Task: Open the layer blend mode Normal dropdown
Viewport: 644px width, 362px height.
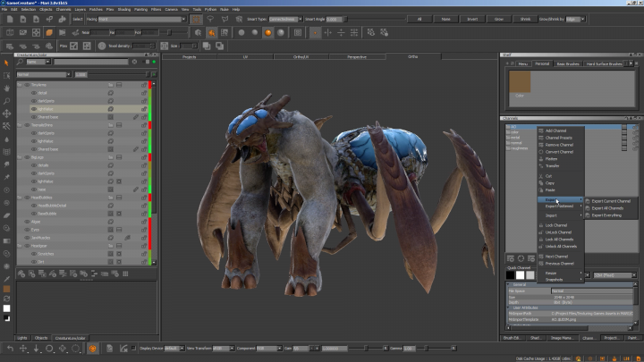Action: (45, 75)
